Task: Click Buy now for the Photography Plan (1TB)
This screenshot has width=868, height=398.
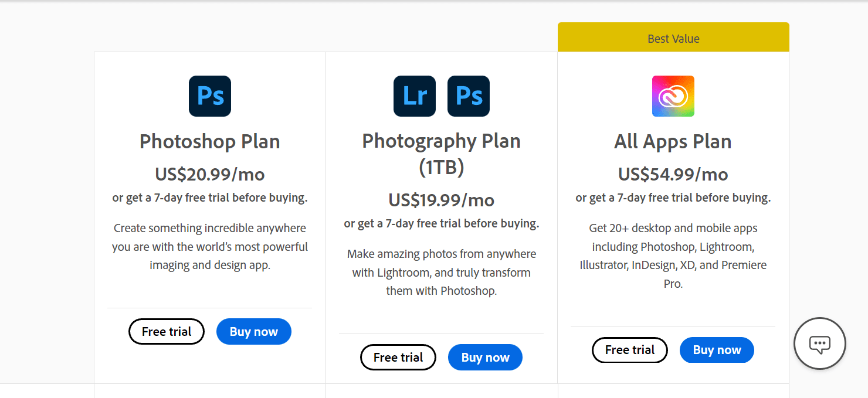Action: (485, 357)
